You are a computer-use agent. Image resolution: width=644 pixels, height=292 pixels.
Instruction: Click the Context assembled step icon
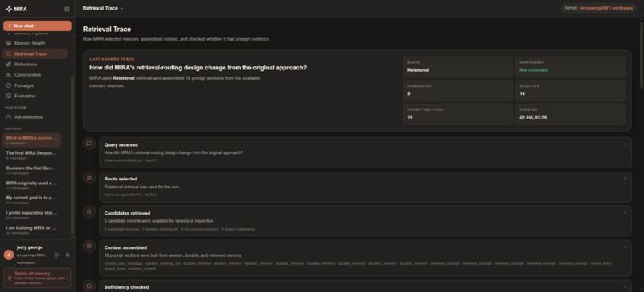coord(89,246)
